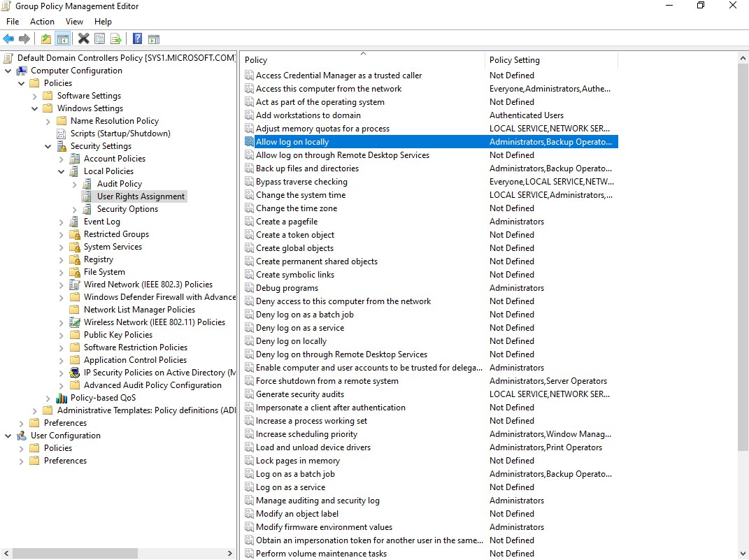This screenshot has width=749, height=560.
Task: Click the Computer Configuration node icon
Action: click(x=22, y=71)
